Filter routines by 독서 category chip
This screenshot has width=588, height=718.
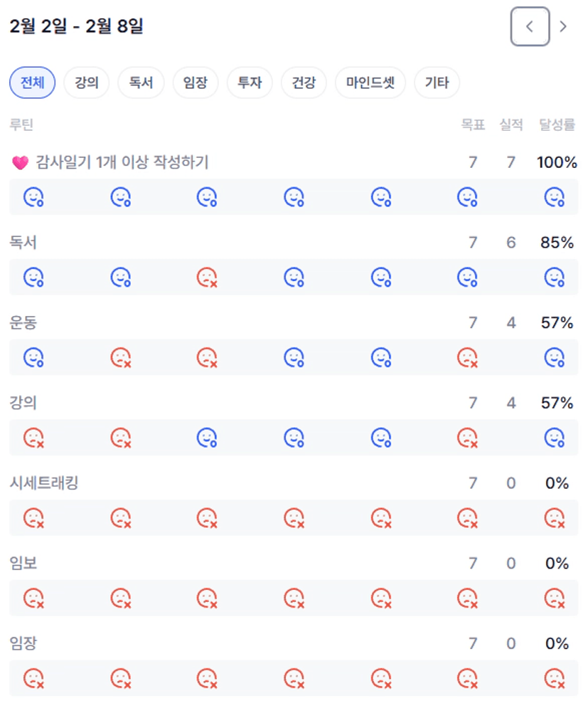click(x=140, y=83)
